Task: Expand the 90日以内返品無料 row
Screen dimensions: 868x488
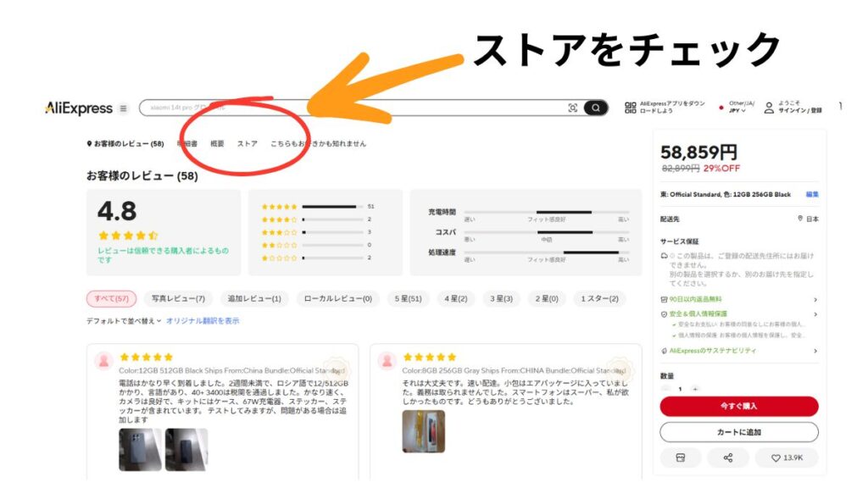Action: 739,299
